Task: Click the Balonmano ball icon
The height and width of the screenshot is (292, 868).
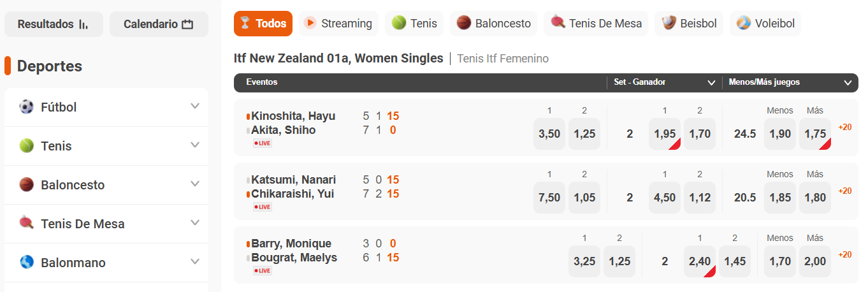Action: 26,263
